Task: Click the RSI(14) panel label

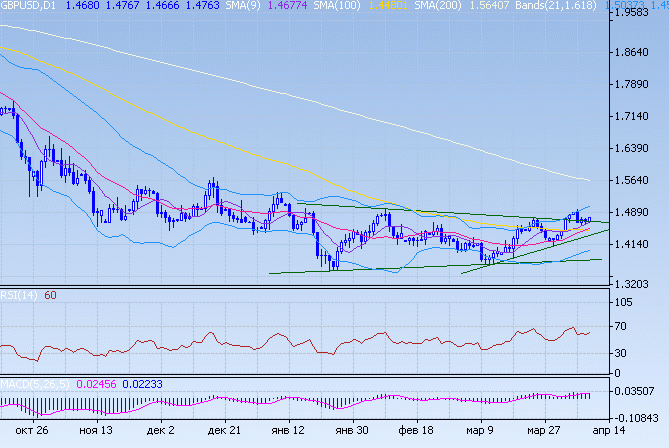Action: (20, 295)
